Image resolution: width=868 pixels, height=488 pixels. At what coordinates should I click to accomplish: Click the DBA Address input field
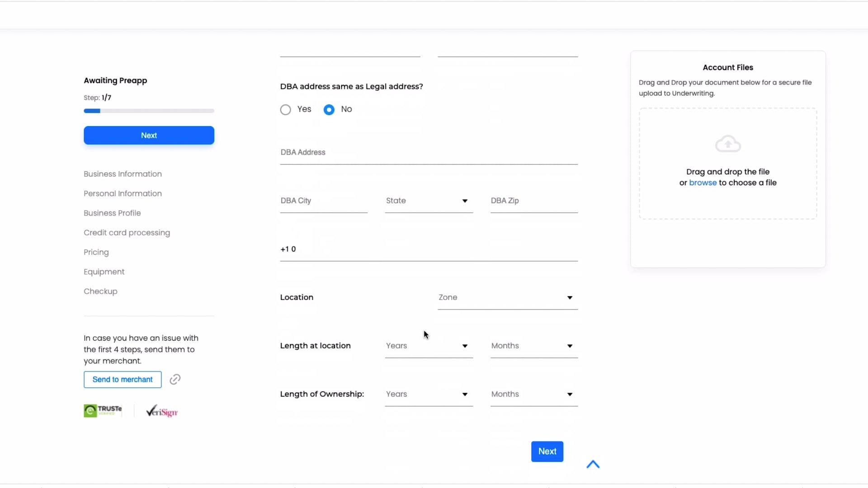[429, 153]
